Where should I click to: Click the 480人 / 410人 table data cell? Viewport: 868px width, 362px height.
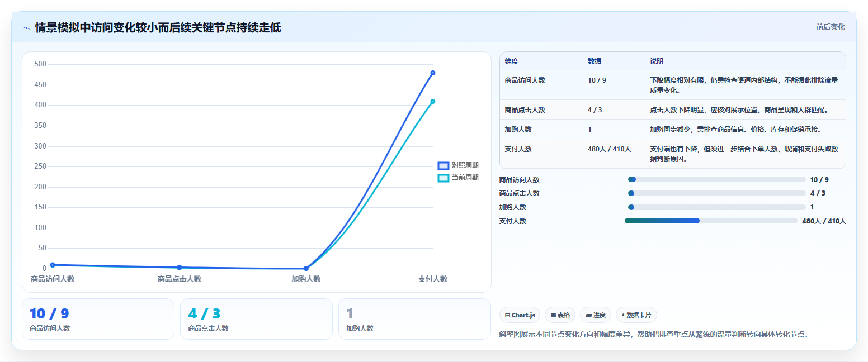coord(609,149)
